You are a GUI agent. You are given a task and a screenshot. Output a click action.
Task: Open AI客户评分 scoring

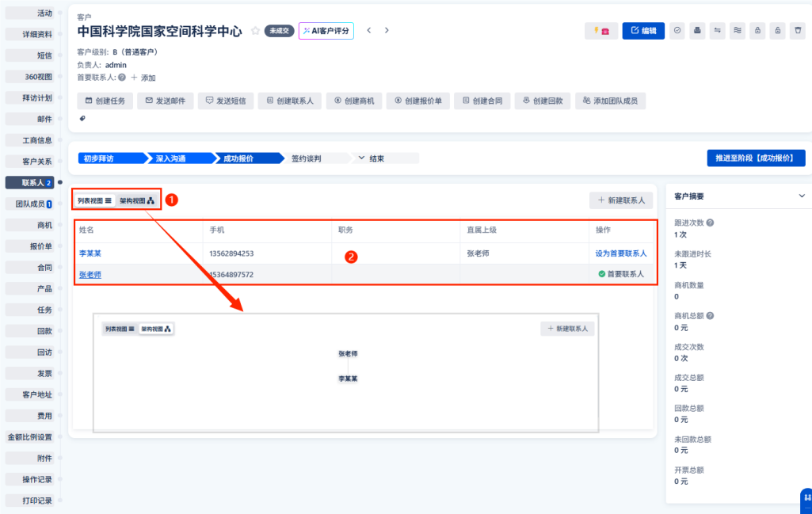pos(326,31)
